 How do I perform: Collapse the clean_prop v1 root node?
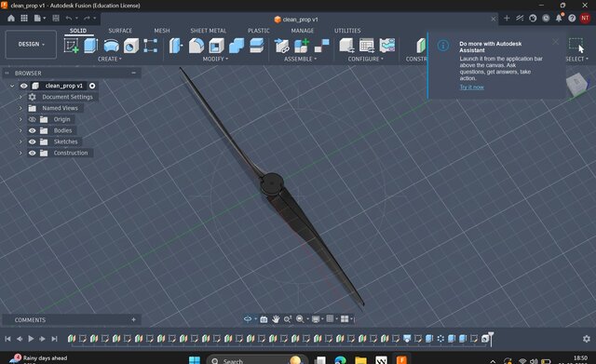tap(12, 86)
